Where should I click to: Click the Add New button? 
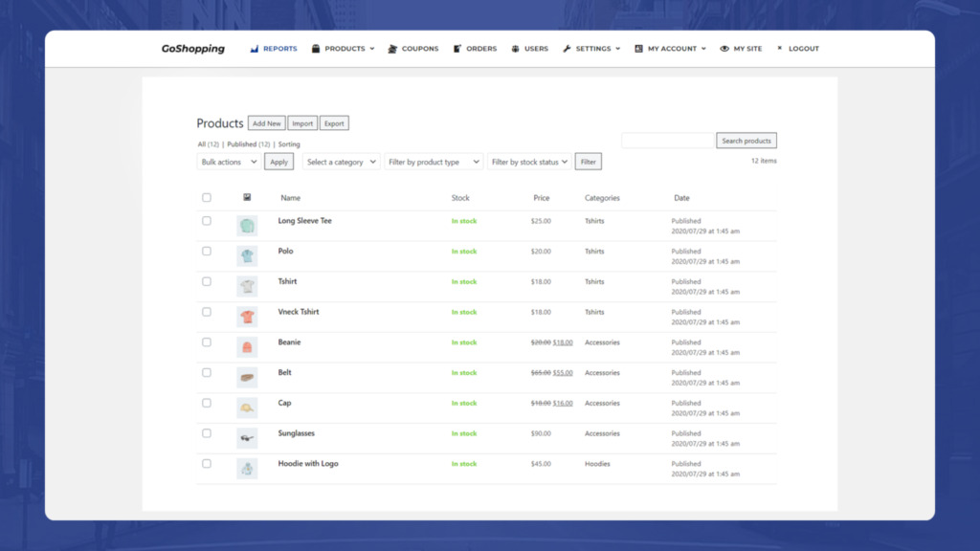point(266,123)
